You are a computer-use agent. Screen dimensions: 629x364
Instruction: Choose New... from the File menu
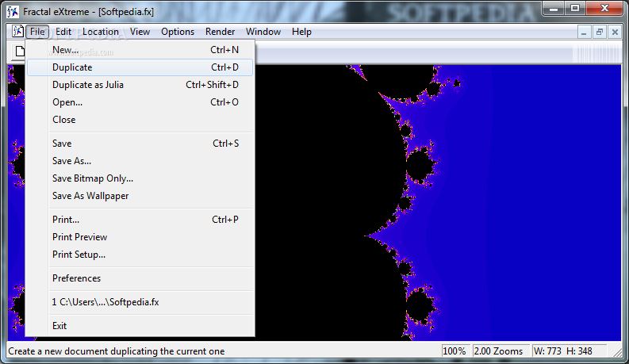click(140, 50)
